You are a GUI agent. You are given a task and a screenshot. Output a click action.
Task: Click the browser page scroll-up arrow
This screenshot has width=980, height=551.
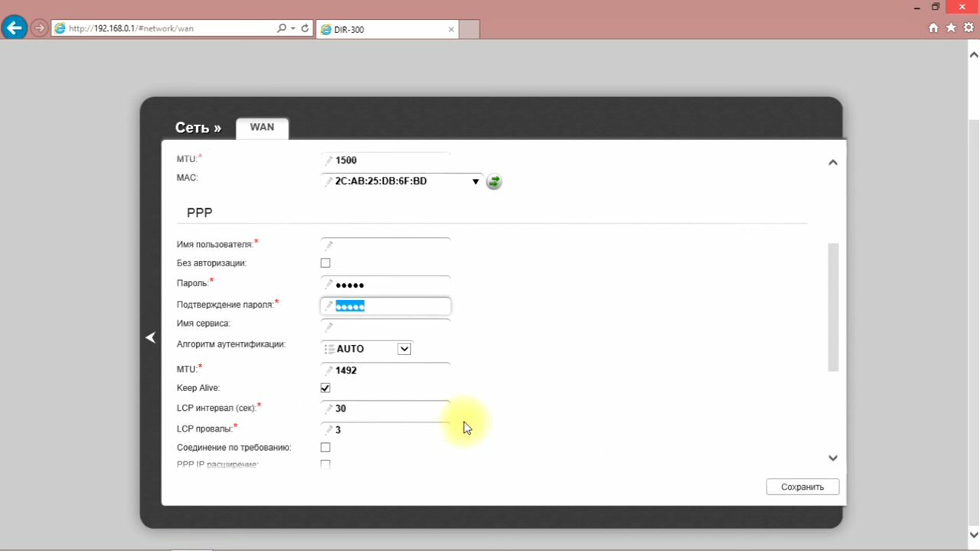coord(974,54)
